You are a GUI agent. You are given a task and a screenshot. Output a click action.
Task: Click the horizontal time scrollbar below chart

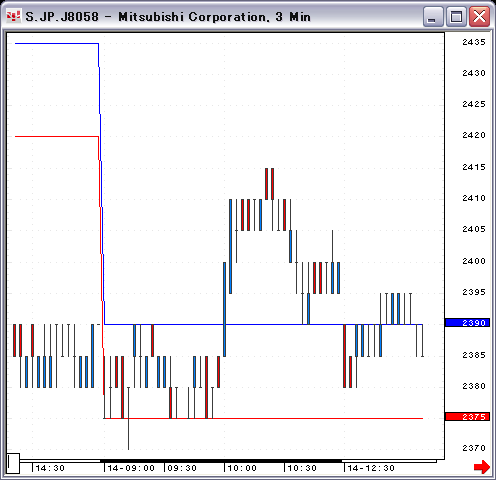point(228,461)
